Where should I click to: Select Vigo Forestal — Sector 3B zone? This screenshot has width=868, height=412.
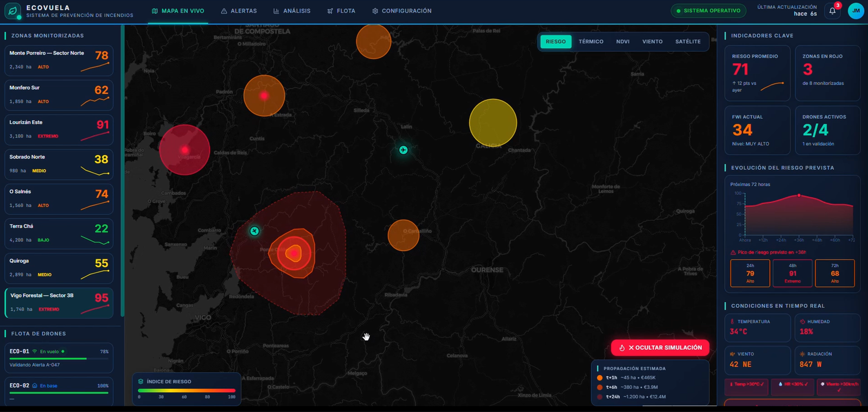(59, 303)
